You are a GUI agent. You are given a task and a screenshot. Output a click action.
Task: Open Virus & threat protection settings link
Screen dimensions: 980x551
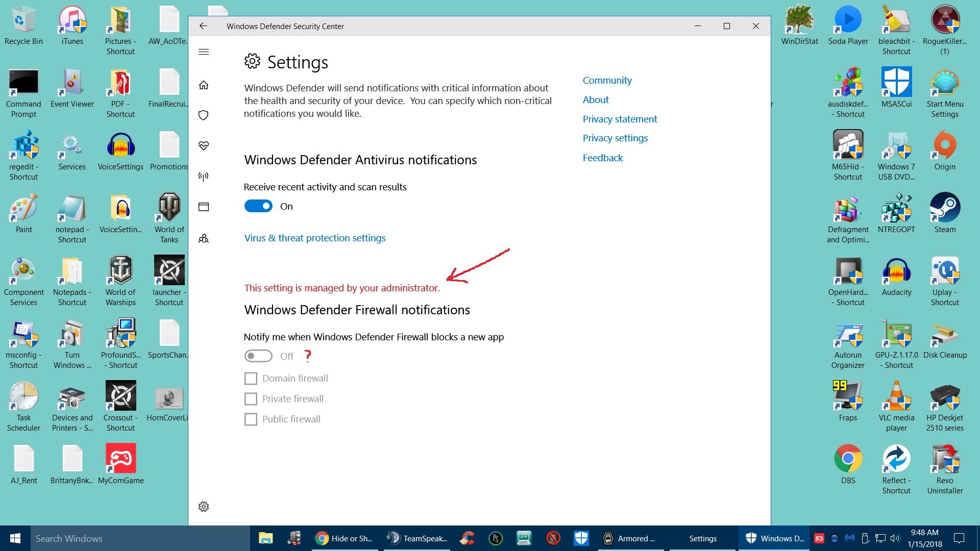coord(315,238)
